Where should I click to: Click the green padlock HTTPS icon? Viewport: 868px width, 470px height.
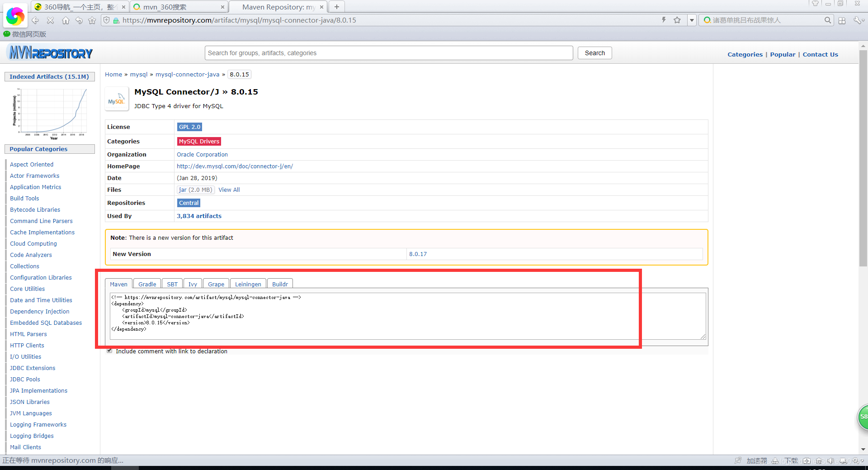pyautogui.click(x=116, y=20)
